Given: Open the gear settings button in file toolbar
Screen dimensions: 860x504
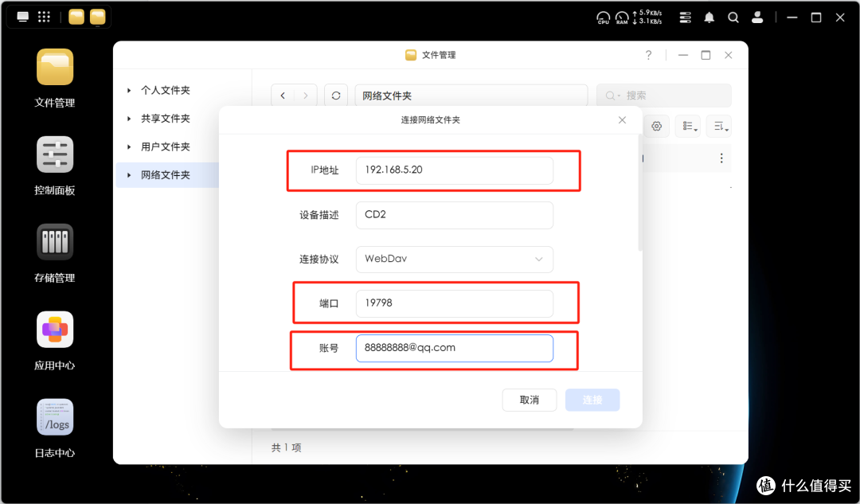Looking at the screenshot, I should pyautogui.click(x=656, y=127).
